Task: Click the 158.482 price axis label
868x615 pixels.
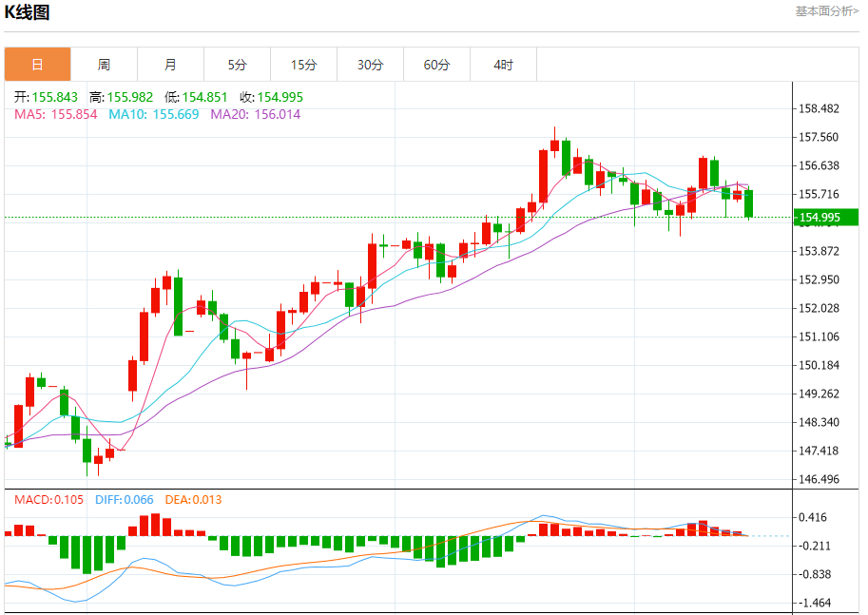Action: click(820, 109)
